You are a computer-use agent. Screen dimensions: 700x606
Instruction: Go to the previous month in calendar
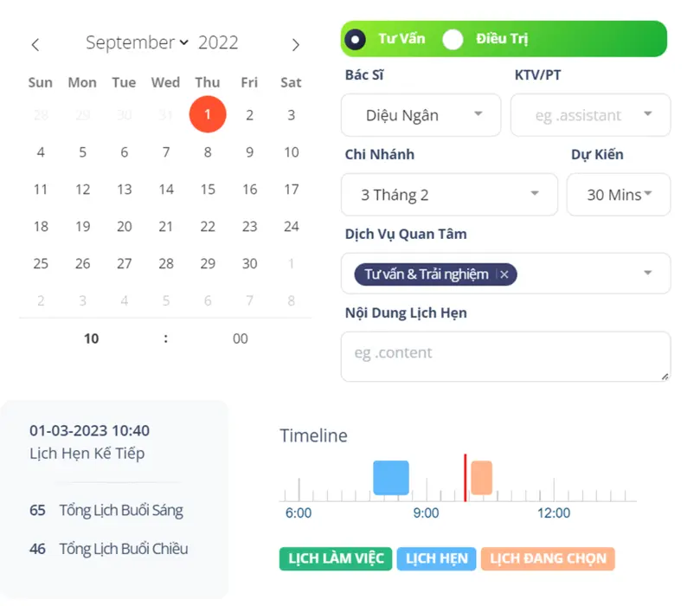click(x=35, y=44)
